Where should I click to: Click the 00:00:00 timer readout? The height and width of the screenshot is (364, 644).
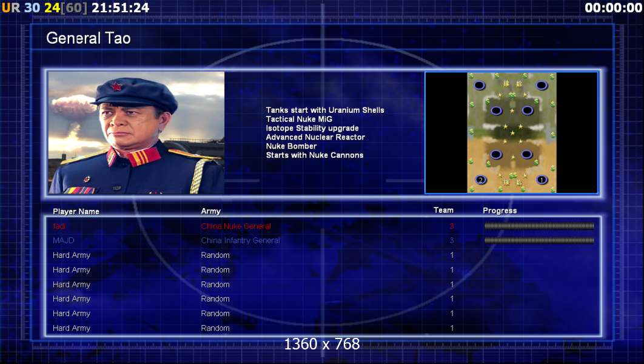[613, 8]
